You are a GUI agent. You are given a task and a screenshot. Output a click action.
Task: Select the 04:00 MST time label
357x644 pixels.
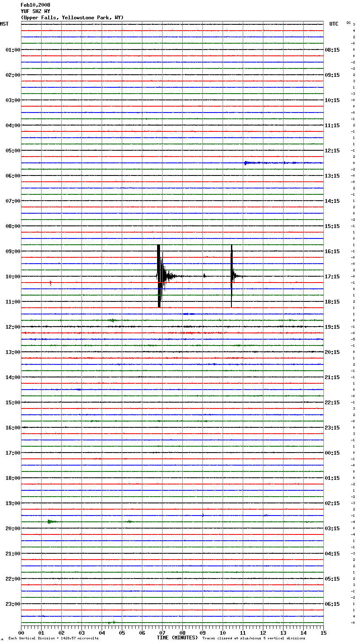click(13, 126)
